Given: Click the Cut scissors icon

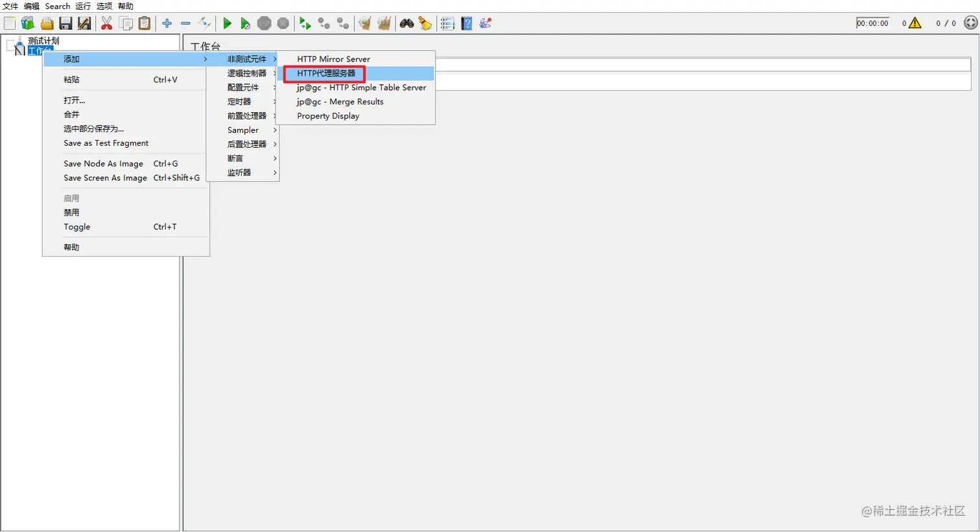Looking at the screenshot, I should coord(107,23).
